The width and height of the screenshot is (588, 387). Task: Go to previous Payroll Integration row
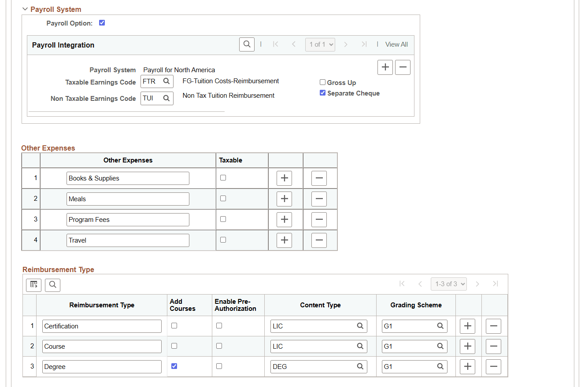point(294,44)
